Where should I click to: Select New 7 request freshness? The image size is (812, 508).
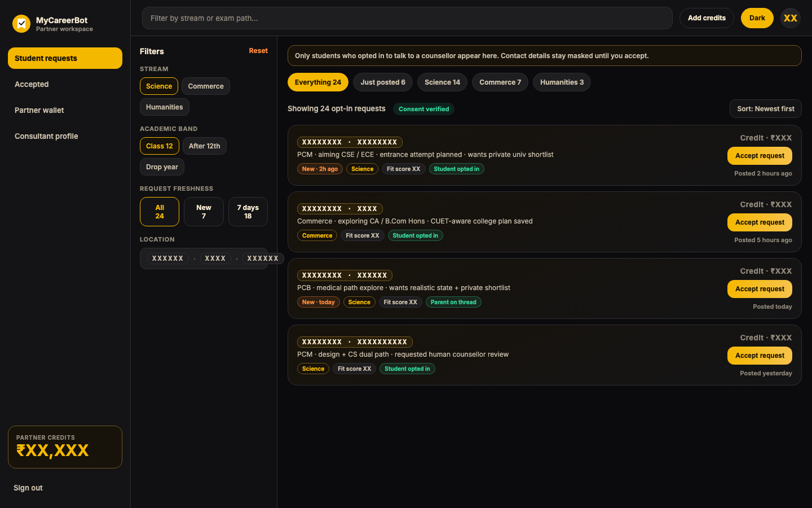click(x=204, y=212)
